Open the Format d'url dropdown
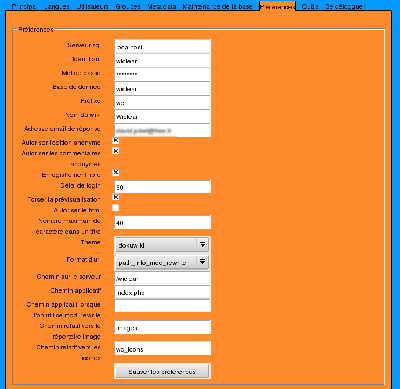This screenshot has height=389, width=400. 162,262
